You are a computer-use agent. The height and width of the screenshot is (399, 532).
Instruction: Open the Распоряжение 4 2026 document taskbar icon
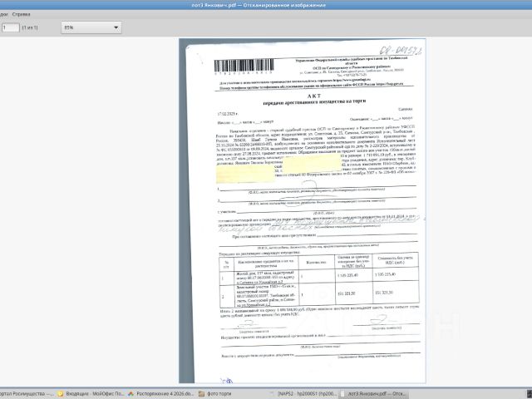tap(131, 393)
